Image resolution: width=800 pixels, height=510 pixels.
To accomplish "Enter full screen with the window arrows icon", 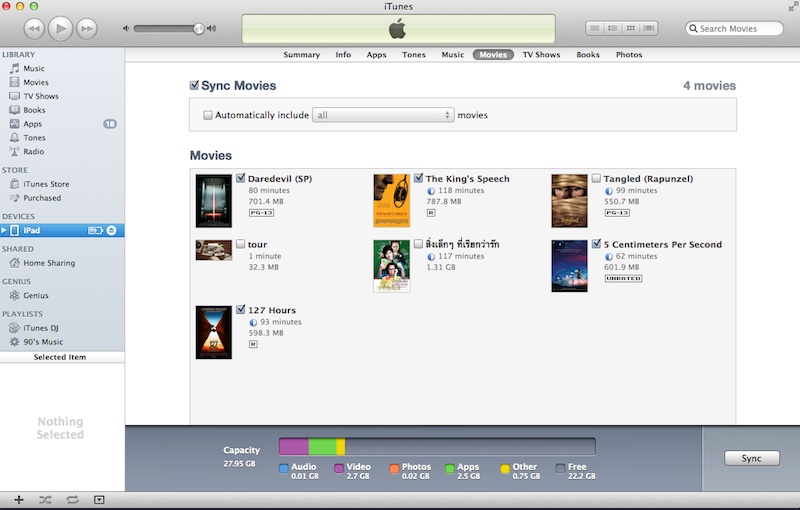I will click(793, 6).
